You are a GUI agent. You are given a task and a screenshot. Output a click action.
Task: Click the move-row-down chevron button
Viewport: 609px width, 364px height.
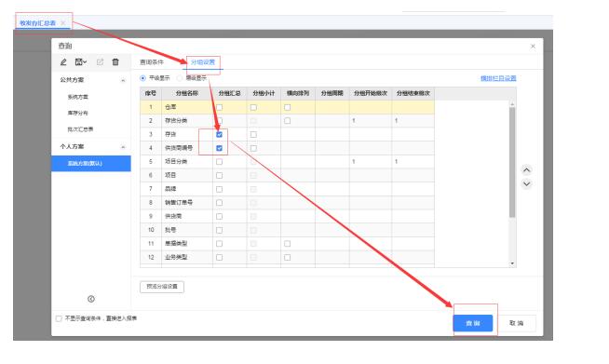pyautogui.click(x=526, y=183)
